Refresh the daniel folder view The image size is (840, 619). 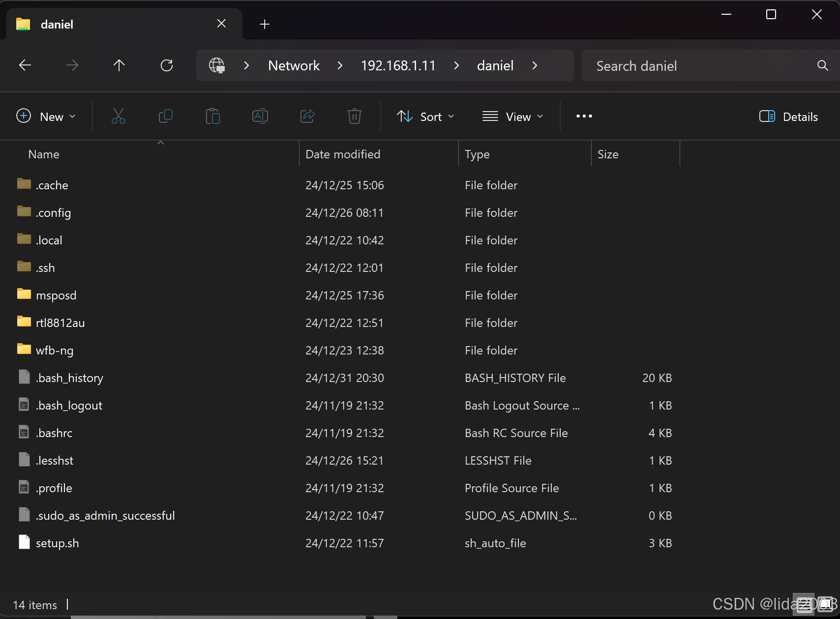click(x=167, y=65)
